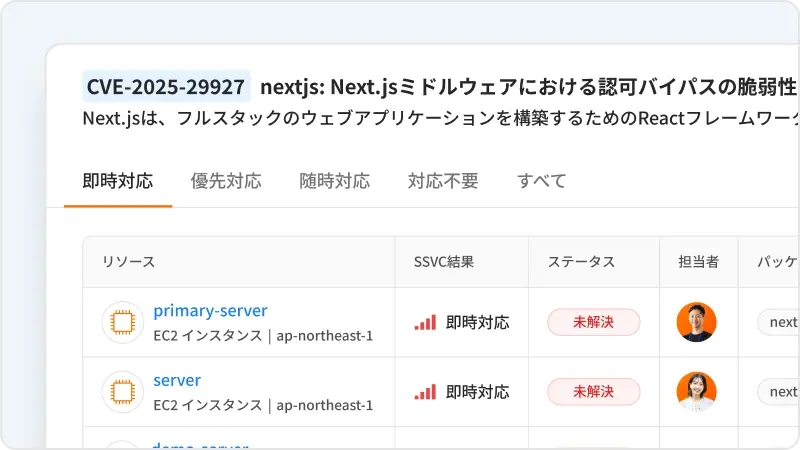Click the EC2 chip icon for primary-server

tap(122, 322)
